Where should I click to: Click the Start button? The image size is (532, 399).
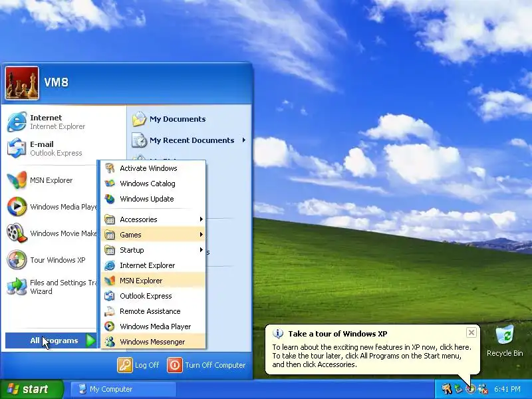32,389
